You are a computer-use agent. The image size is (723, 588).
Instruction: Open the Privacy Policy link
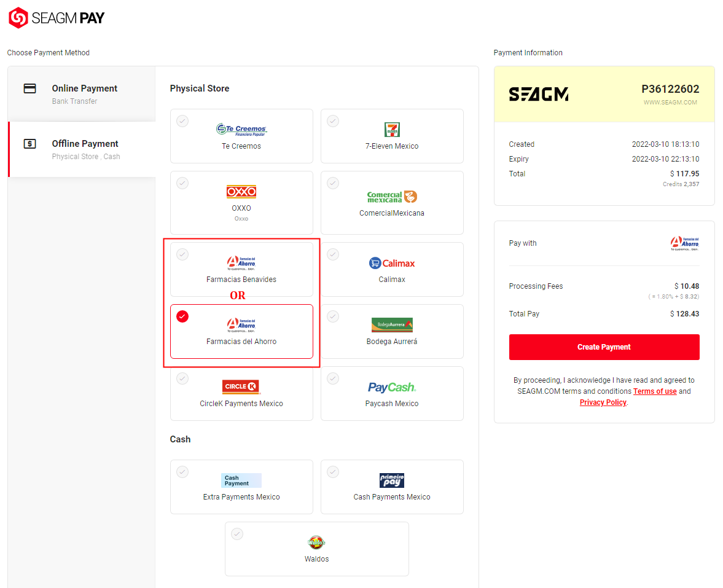[x=603, y=402]
